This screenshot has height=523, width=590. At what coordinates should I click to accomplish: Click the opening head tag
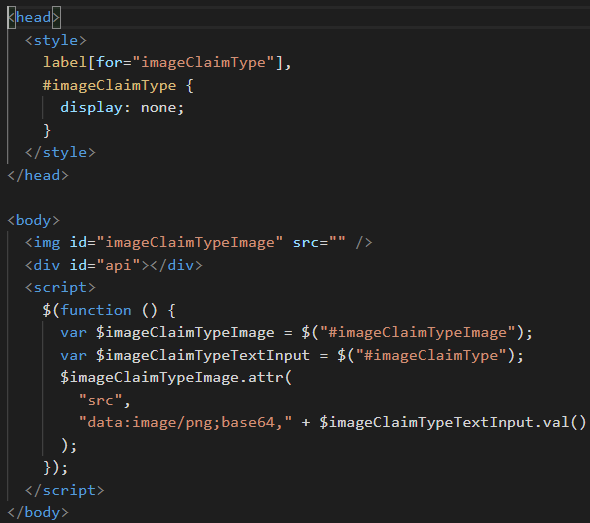click(x=34, y=17)
